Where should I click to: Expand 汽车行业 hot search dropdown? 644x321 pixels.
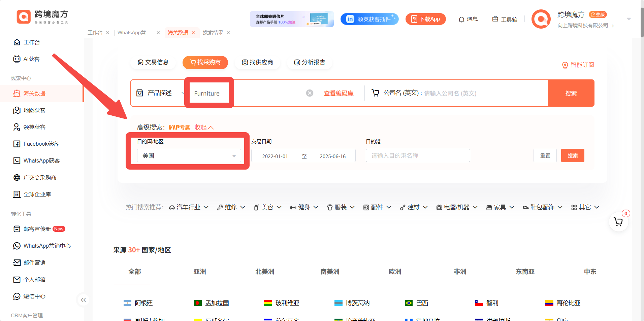[189, 207]
